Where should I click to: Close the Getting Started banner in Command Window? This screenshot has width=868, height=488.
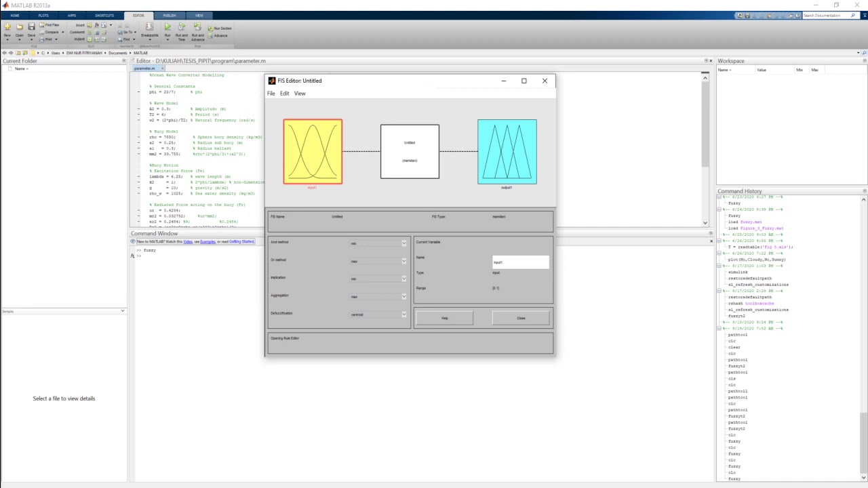click(711, 241)
